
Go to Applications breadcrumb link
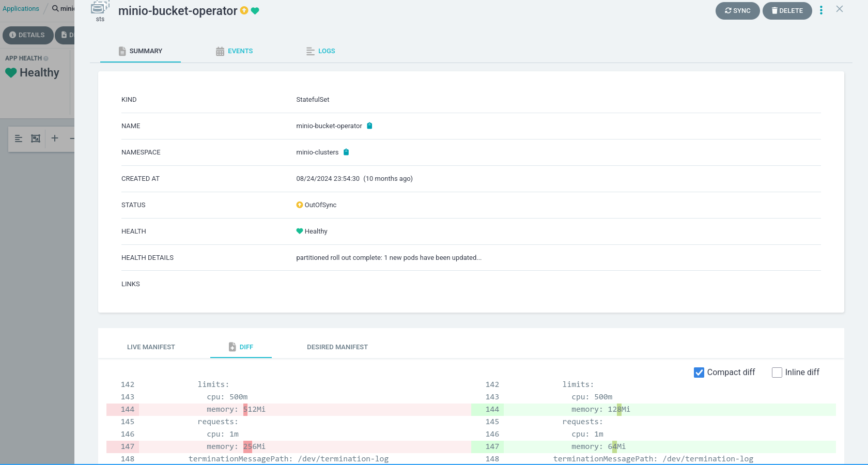pyautogui.click(x=21, y=9)
